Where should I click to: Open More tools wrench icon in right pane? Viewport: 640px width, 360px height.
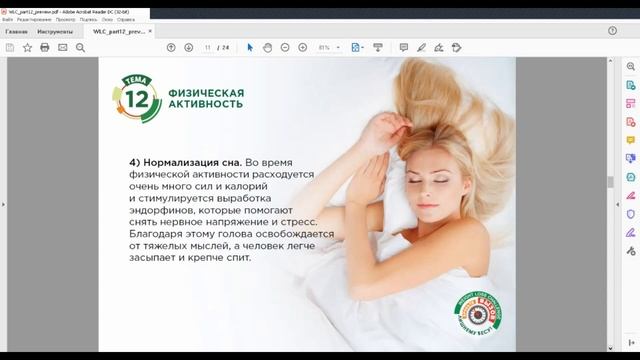coord(631,251)
